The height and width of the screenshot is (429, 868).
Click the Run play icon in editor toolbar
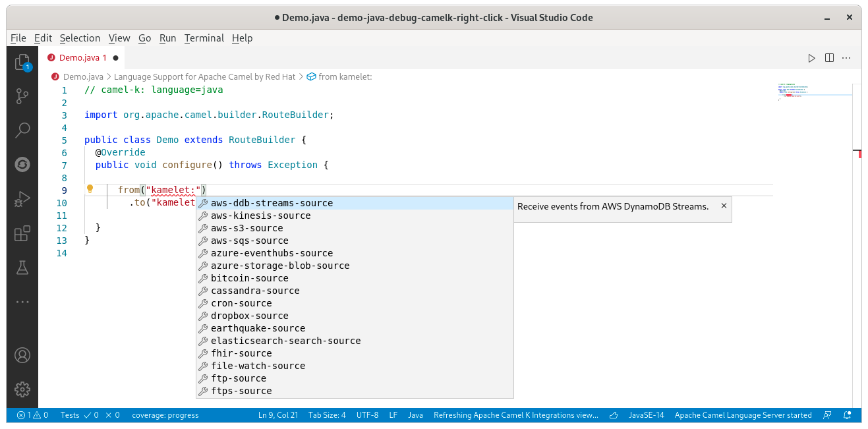[811, 58]
